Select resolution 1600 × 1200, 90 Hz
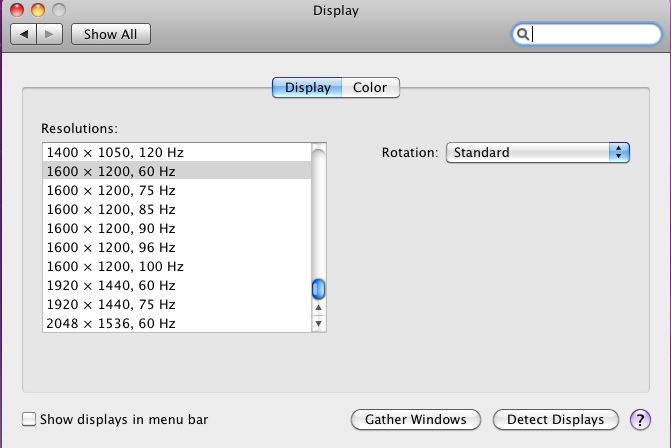671x448 pixels. [x=177, y=228]
